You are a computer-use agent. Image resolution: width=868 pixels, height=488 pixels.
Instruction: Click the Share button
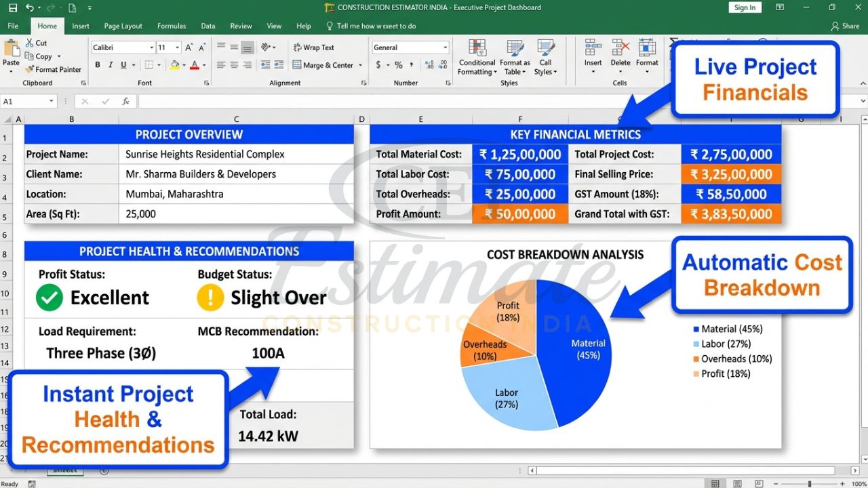(845, 26)
